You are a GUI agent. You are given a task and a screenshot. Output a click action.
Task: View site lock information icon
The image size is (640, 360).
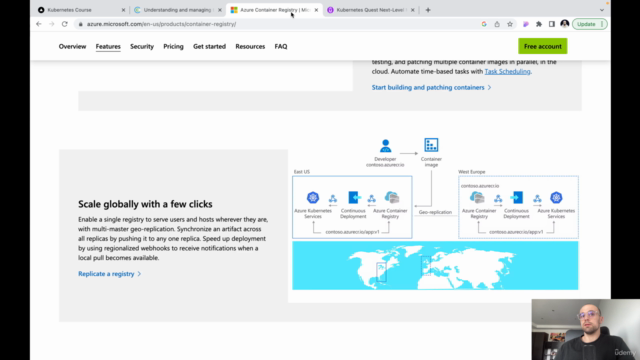(80, 24)
